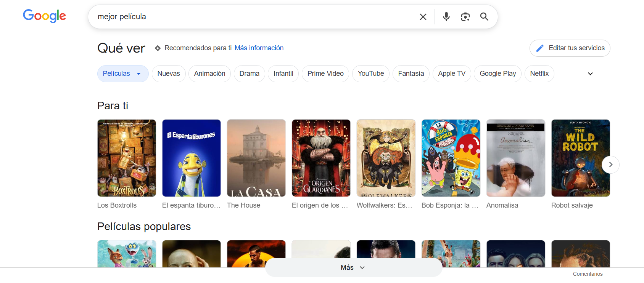Viewport: 644px width, 283px height.
Task: Open El origen de los guardianes poster
Action: pyautogui.click(x=321, y=158)
